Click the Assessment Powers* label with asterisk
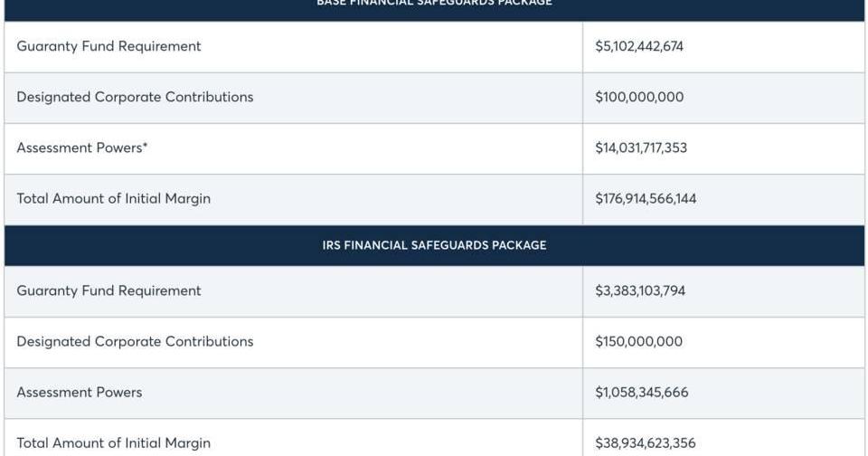Image resolution: width=868 pixels, height=456 pixels. point(80,147)
